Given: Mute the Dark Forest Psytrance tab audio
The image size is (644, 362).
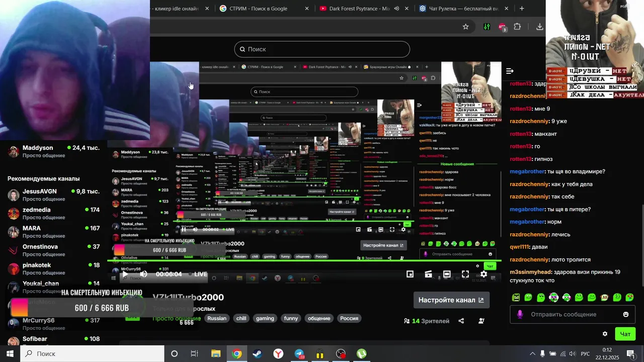Looking at the screenshot, I should [x=396, y=9].
